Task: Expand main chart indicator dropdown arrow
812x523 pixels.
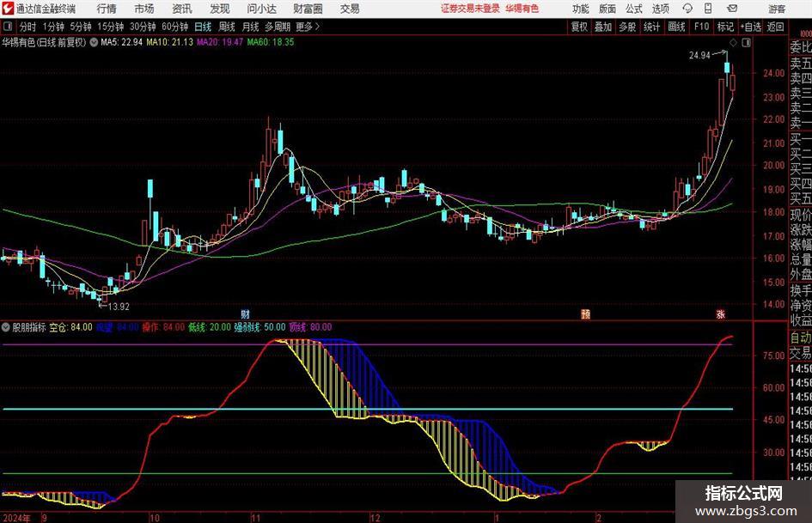Action: pos(94,42)
